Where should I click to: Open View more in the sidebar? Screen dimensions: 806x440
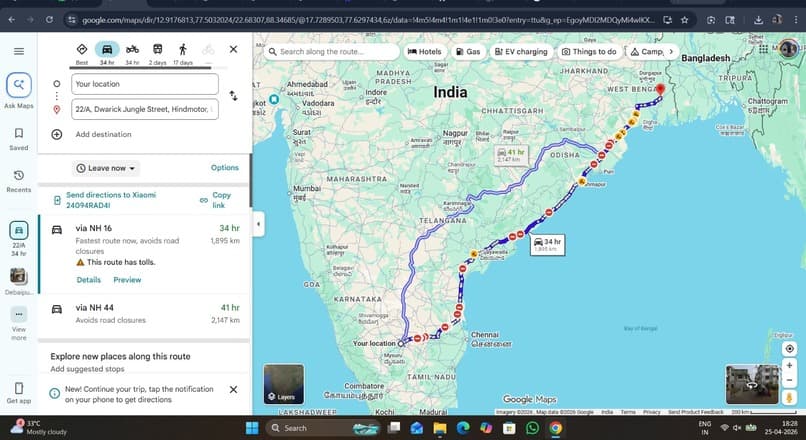19,323
